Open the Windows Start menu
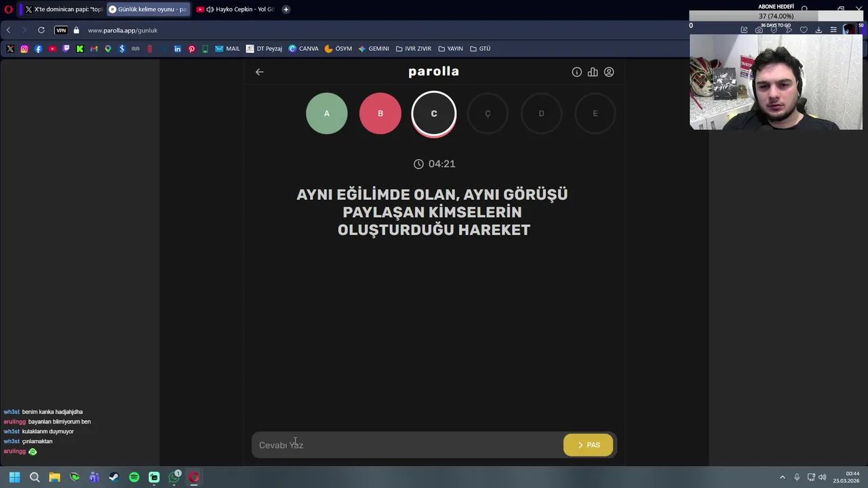The image size is (868, 488). pos(14,477)
